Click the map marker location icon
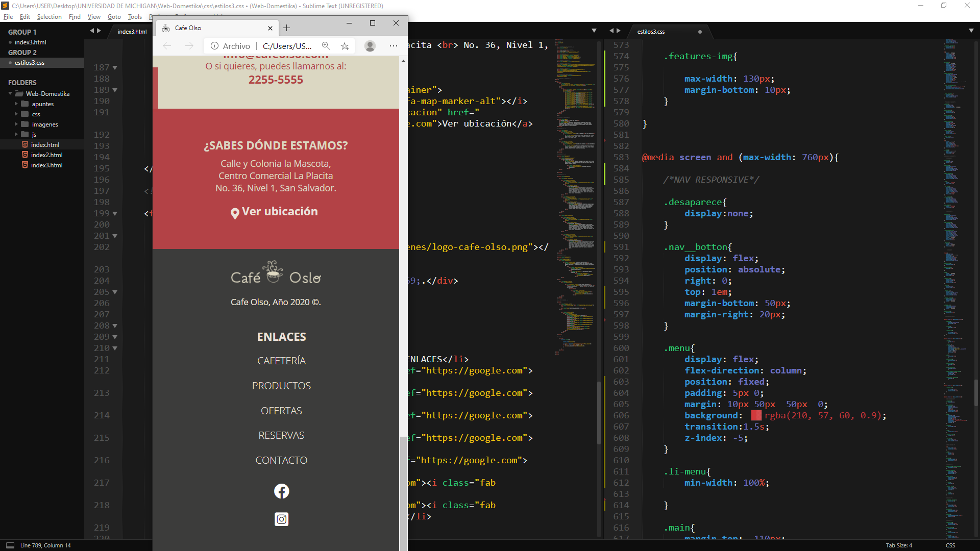Image resolution: width=980 pixels, height=551 pixels. click(x=235, y=213)
